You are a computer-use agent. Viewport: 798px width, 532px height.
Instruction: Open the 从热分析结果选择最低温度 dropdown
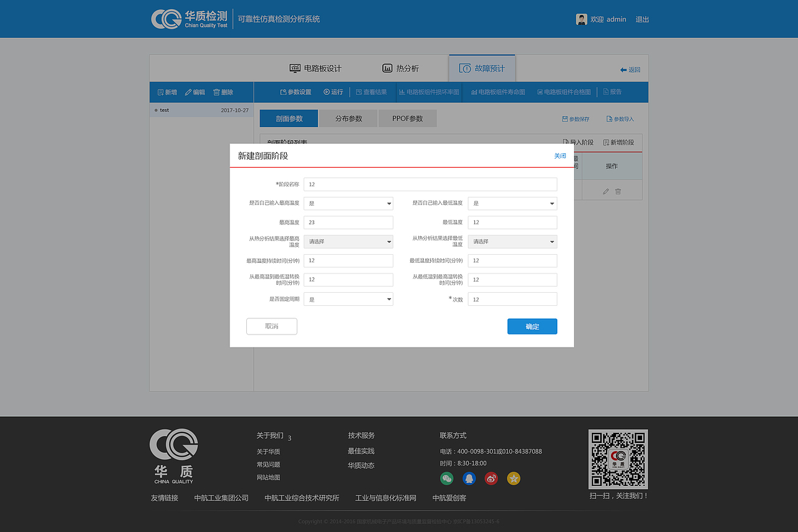512,242
